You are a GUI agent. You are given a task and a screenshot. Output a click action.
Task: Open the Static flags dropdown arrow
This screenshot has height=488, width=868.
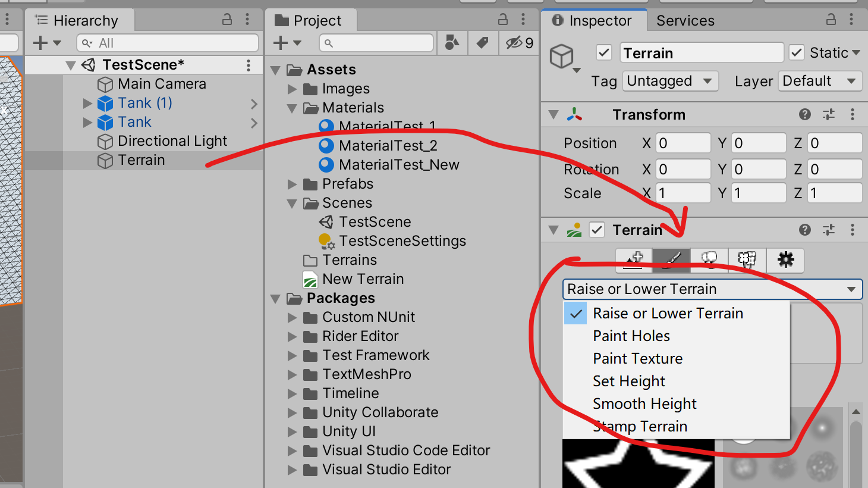pos(856,52)
